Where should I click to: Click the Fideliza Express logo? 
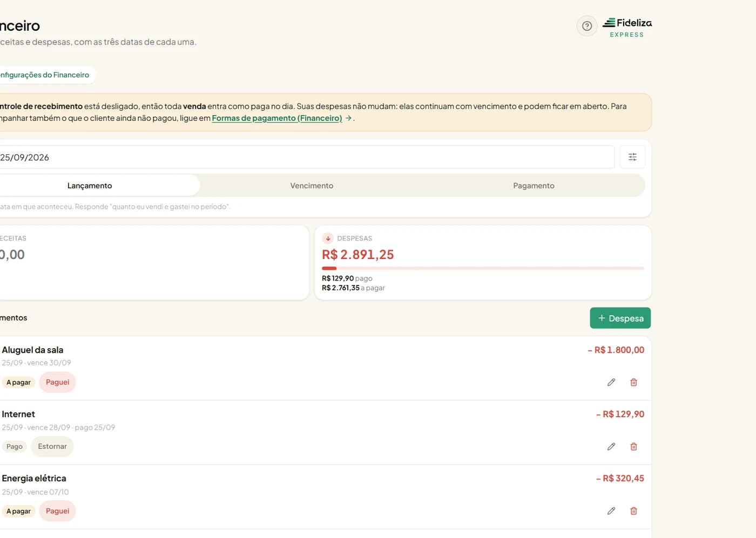click(627, 28)
